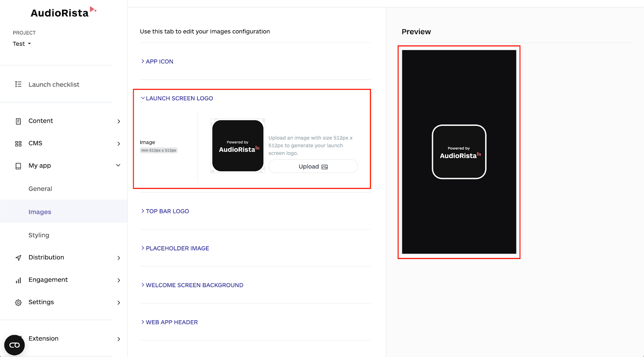Click the Engagement bar chart icon
This screenshot has width=644, height=357.
(18, 280)
